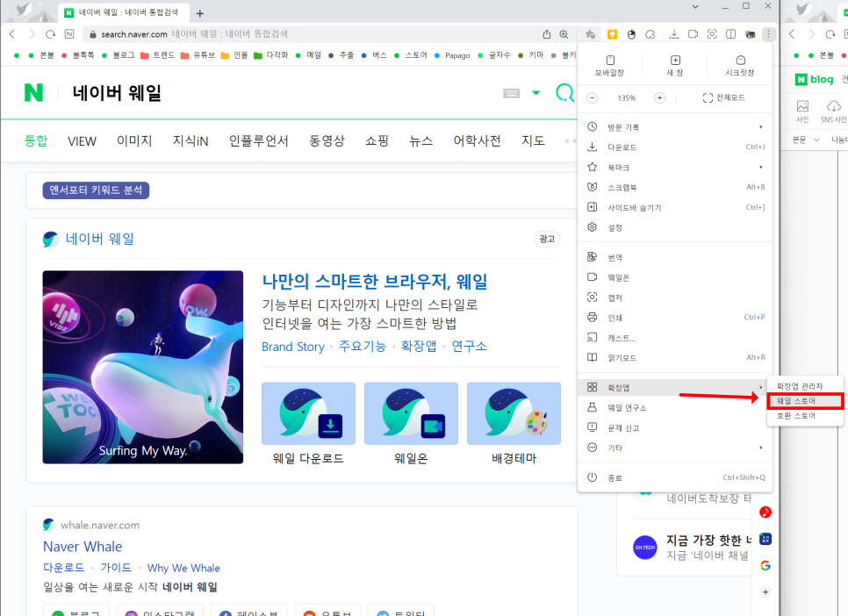Open 주요기능 link
This screenshot has height=616, width=848.
pos(363,346)
